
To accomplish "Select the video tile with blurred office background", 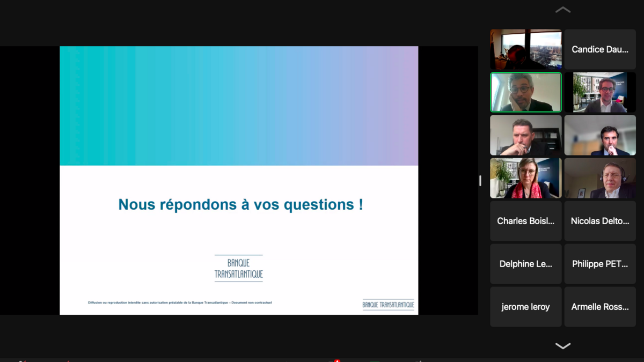I will [x=599, y=135].
